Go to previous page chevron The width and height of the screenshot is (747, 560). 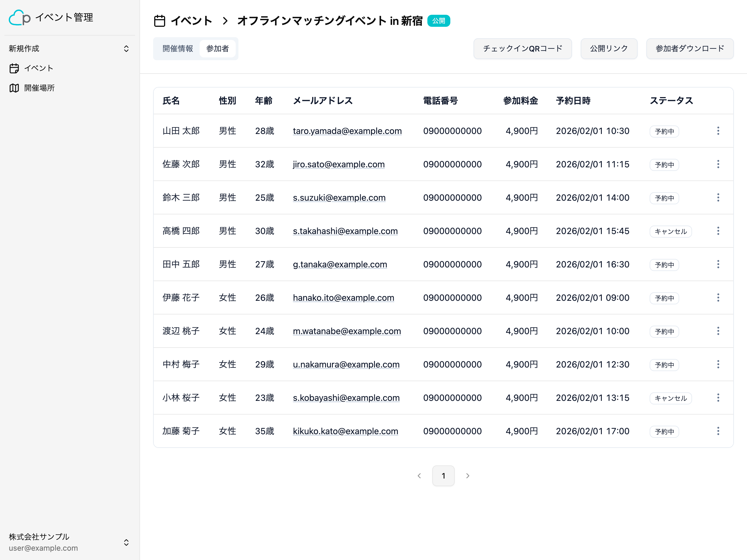(x=419, y=476)
